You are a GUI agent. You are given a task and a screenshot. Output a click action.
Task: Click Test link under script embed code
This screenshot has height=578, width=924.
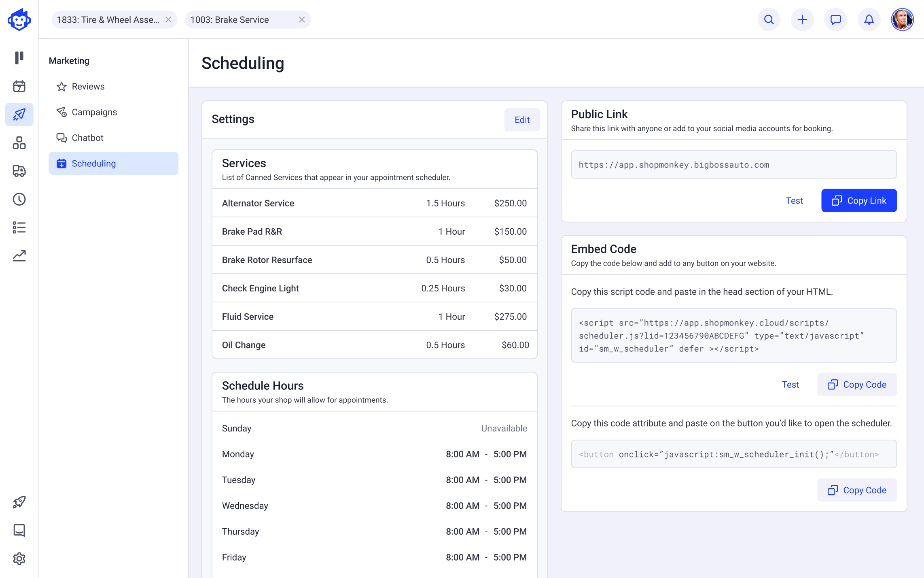[x=790, y=385]
